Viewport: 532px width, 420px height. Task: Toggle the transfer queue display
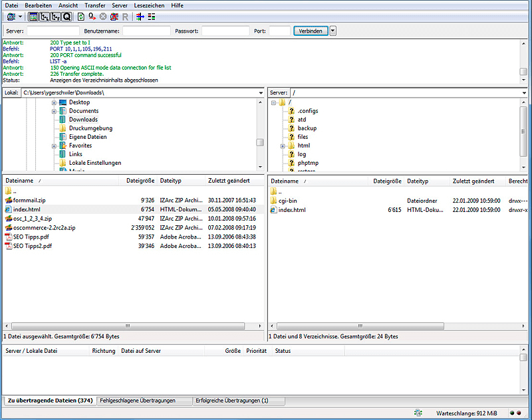[x=65, y=16]
